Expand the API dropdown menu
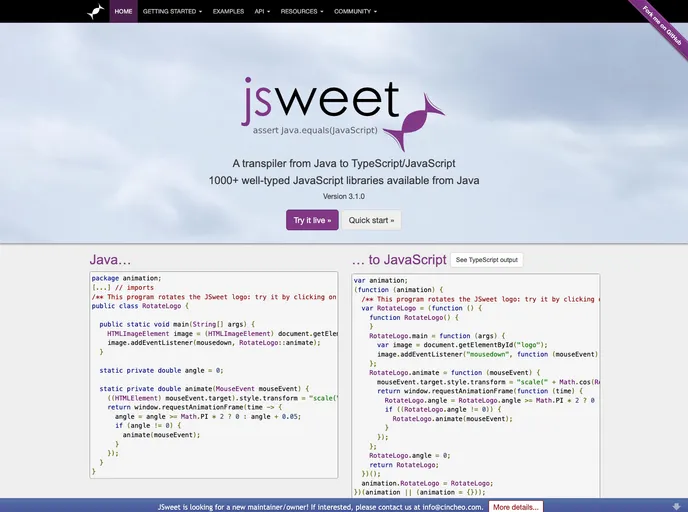The image size is (688, 512). pos(262,11)
